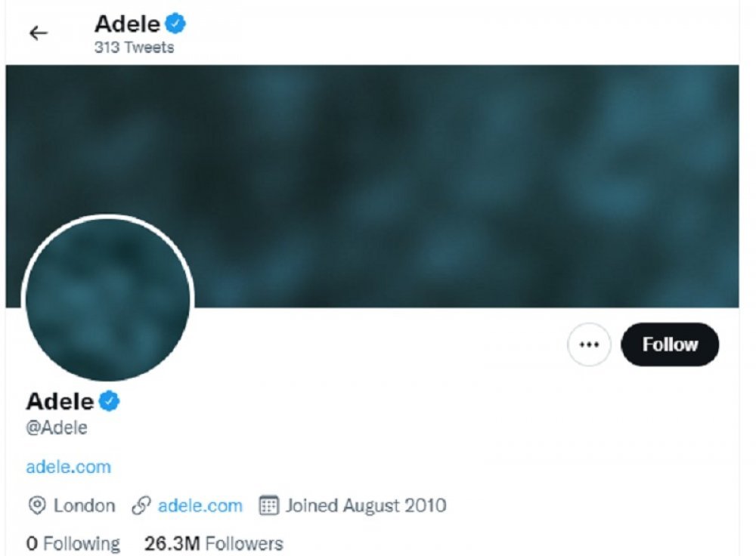The height and width of the screenshot is (556, 756).
Task: View the 0 Following list
Action: pyautogui.click(x=73, y=543)
